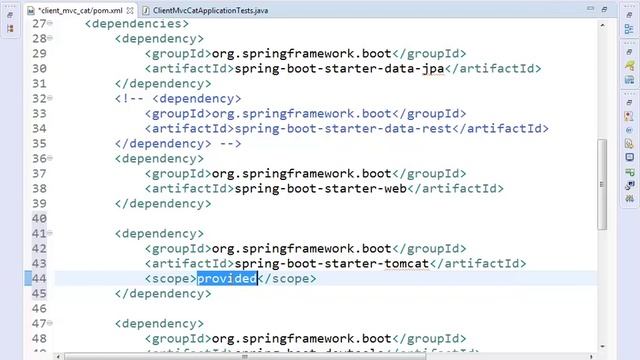Click groupId text on line 42
The image size is (640, 360).
[302, 249]
